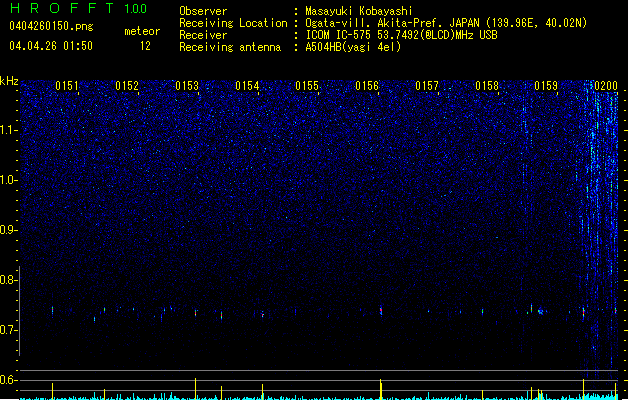Screen dimensions: 629x400
Task: Click the 0.6 frequency axis label
Action: 8,380
